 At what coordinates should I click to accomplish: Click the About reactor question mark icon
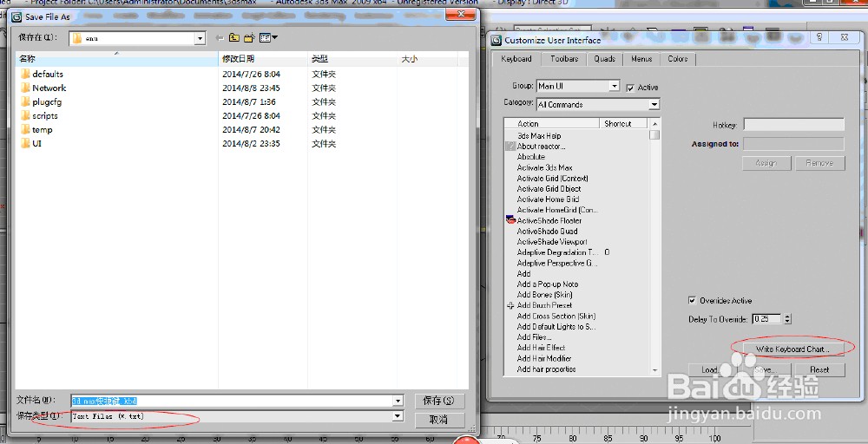(510, 146)
